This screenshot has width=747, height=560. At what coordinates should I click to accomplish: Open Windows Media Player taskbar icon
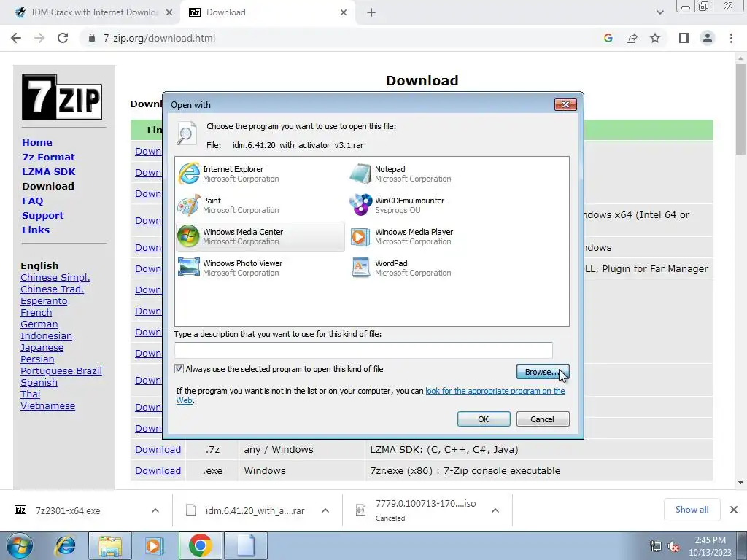154,545
